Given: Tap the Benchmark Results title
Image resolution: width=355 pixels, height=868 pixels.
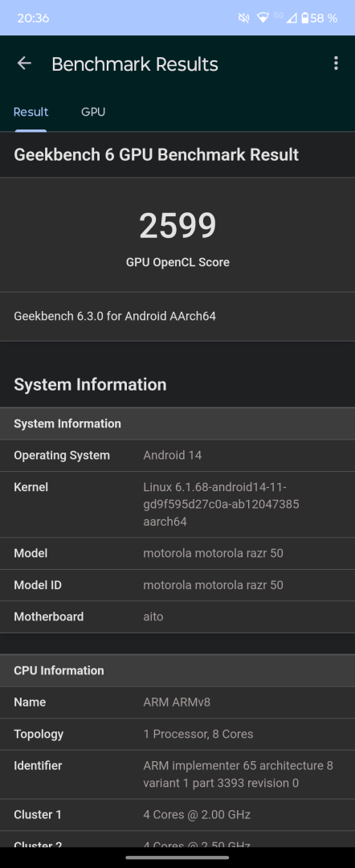Looking at the screenshot, I should coord(135,64).
